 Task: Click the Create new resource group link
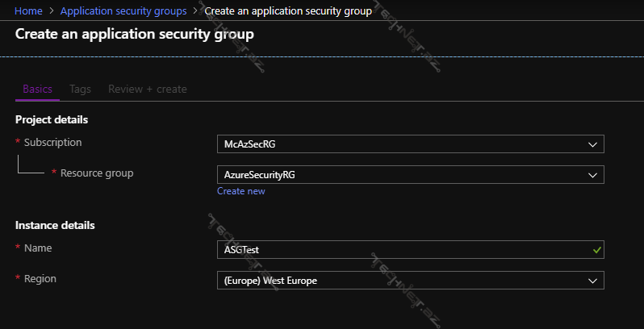[240, 191]
